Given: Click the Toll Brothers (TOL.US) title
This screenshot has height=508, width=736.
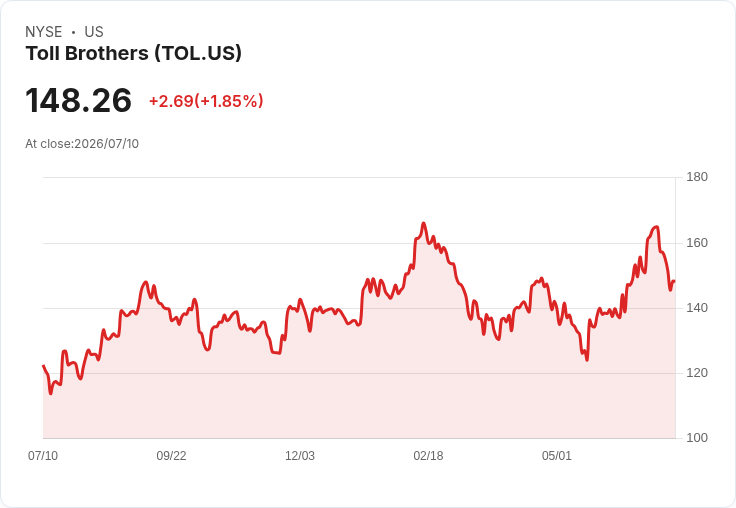Looking at the screenshot, I should pos(134,54).
